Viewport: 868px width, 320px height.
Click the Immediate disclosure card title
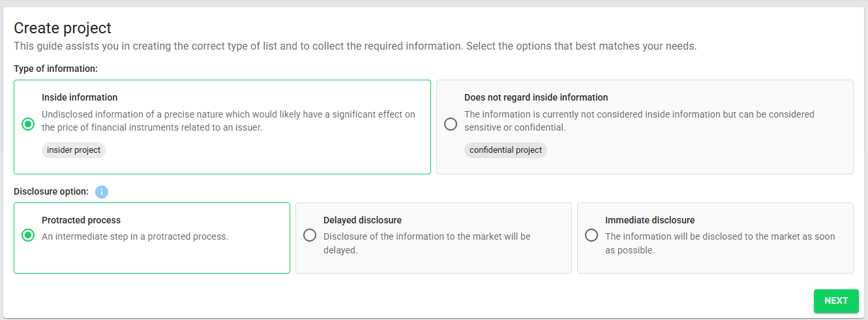click(650, 220)
